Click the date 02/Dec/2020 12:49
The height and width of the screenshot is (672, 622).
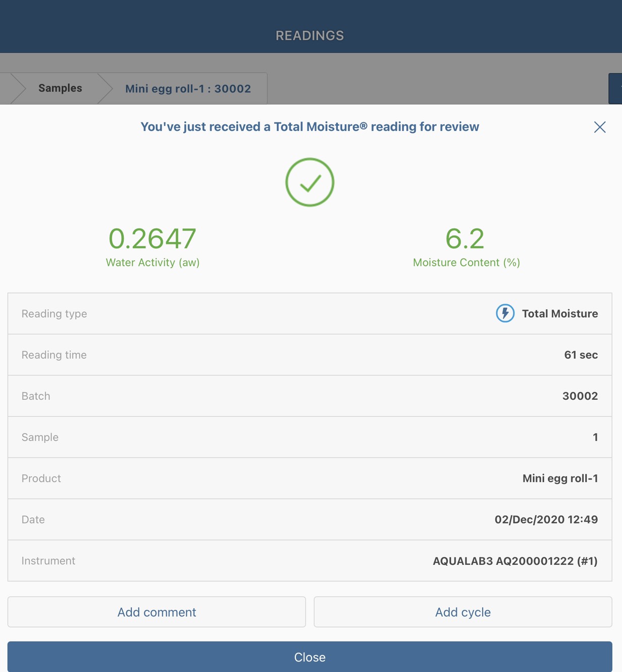tap(546, 519)
